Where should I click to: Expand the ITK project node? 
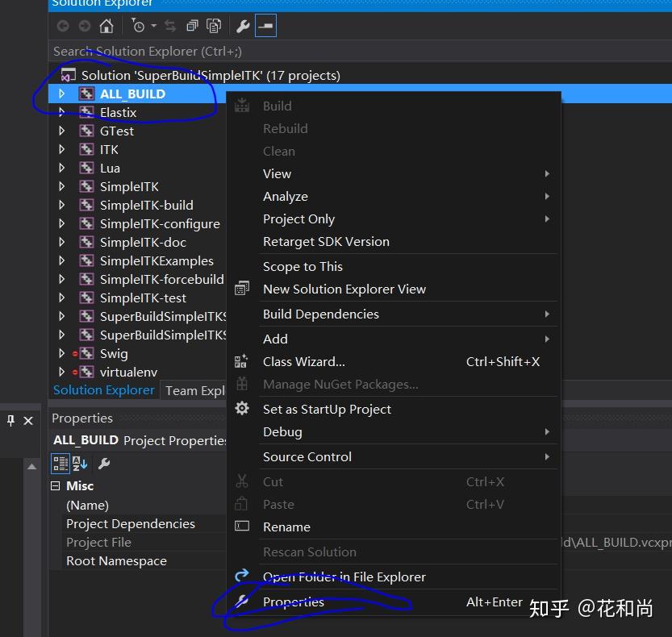click(x=61, y=149)
